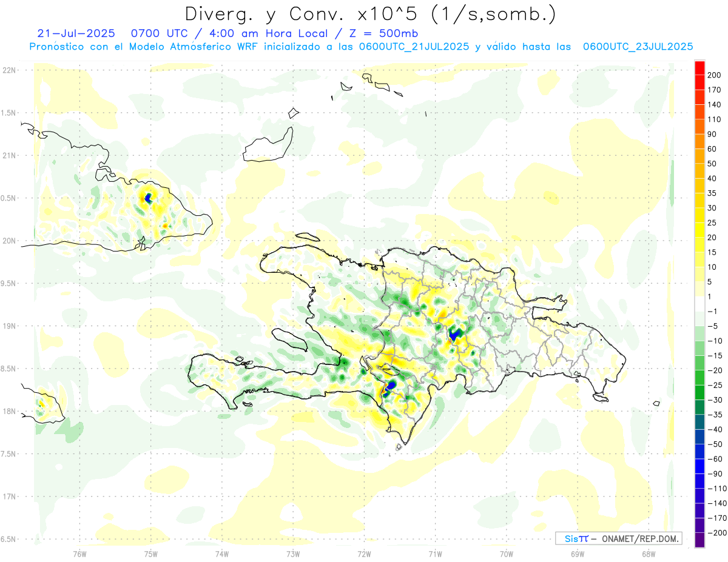This screenshot has width=728, height=562.
Task: Click the colorbar value "-200" at bottom
Action: point(717,532)
